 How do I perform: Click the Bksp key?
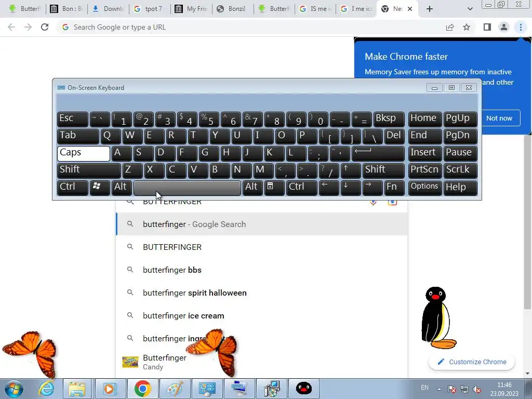389,119
